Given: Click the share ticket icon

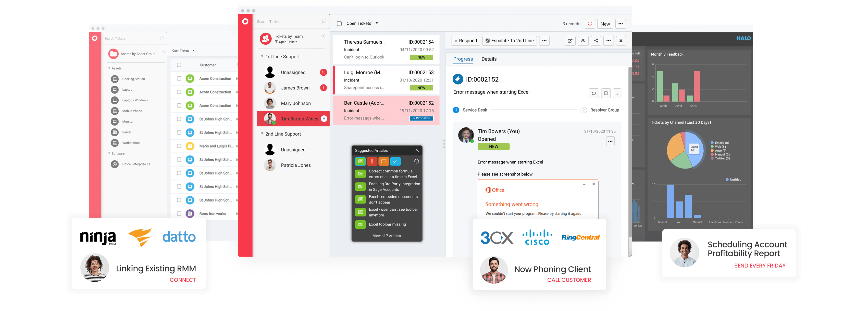Looking at the screenshot, I should click(596, 41).
